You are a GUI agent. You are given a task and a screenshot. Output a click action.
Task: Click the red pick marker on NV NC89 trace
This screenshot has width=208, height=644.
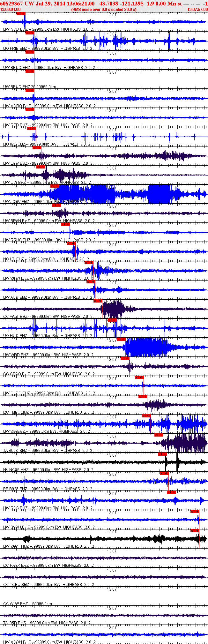click(x=163, y=454)
